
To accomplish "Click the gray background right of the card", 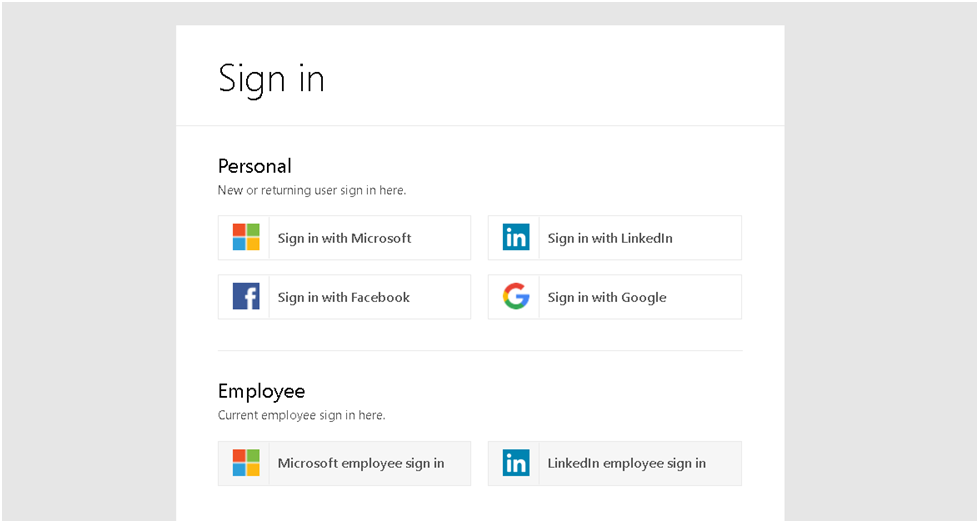I will (x=880, y=262).
